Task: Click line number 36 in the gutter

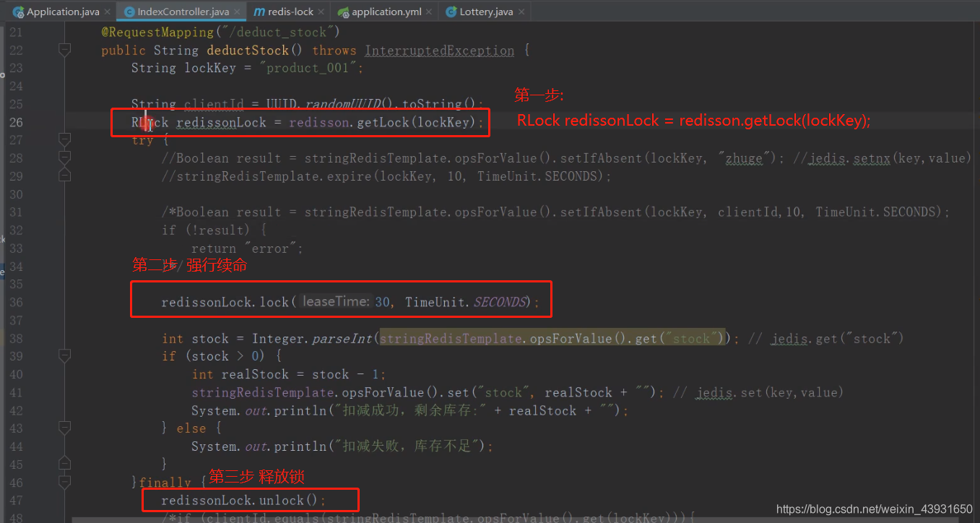Action: (16, 303)
